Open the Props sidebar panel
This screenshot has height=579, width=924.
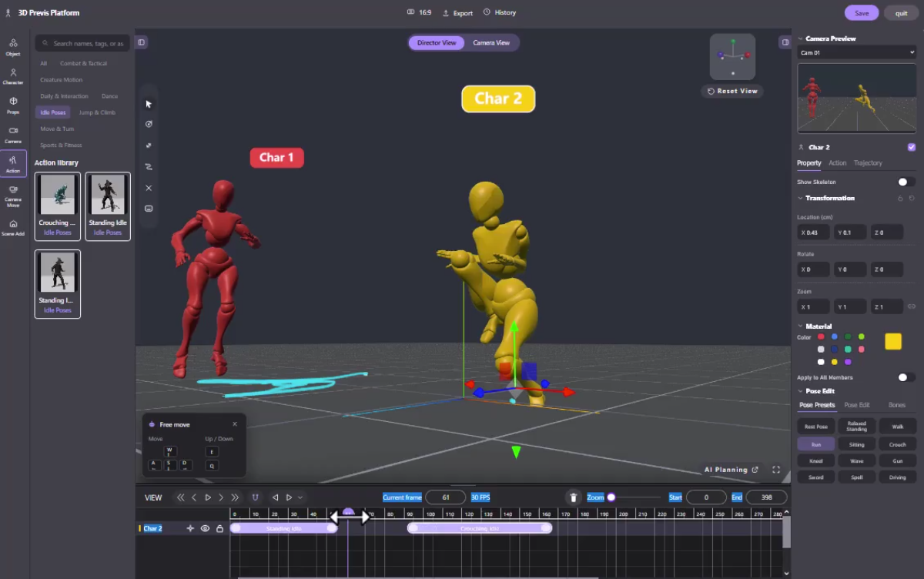[x=13, y=105]
